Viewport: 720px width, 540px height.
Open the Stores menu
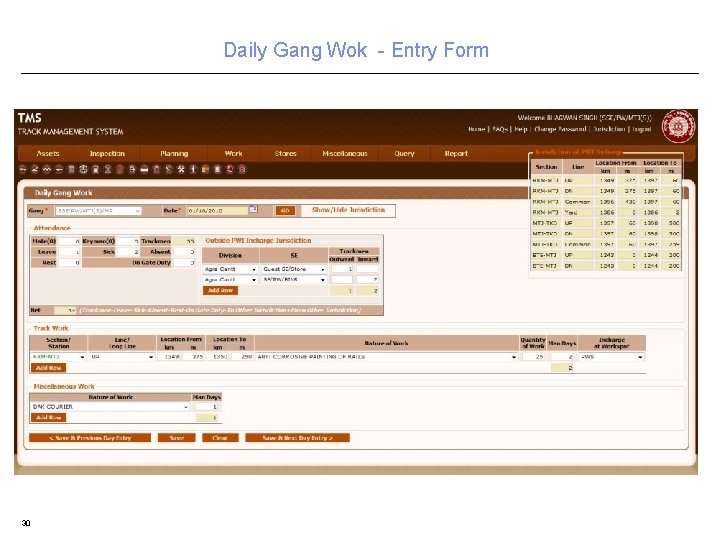click(x=285, y=153)
